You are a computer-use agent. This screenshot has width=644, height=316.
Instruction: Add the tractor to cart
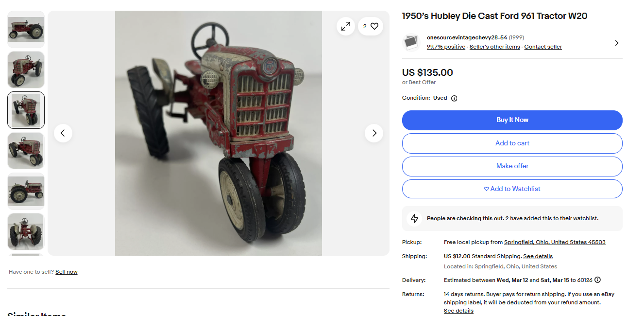[512, 143]
